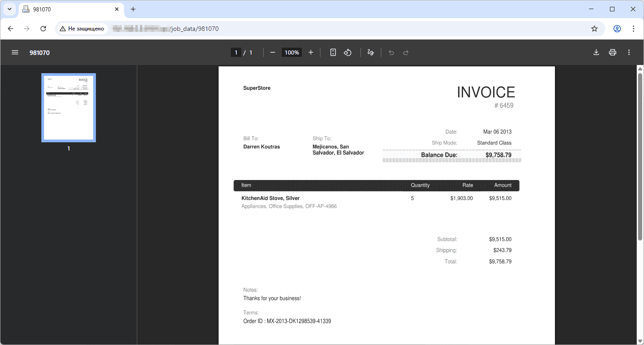Redo an annotation
Screen dimensions: 644x345
coord(405,52)
